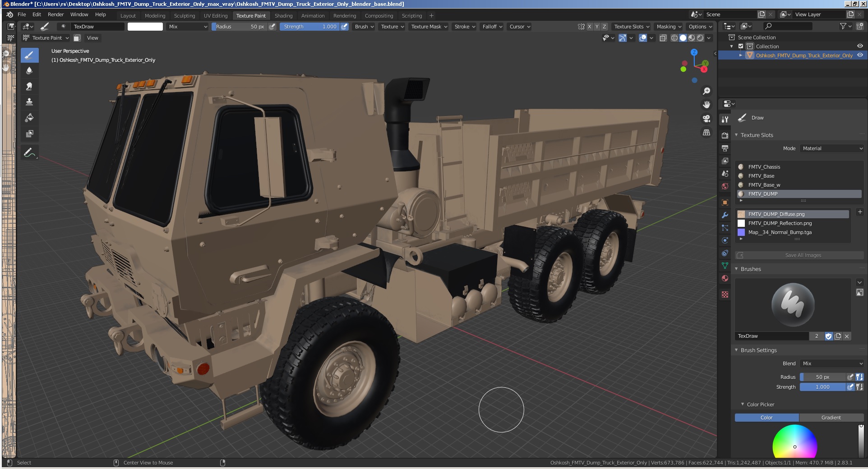Click the Save All Images button

click(799, 255)
